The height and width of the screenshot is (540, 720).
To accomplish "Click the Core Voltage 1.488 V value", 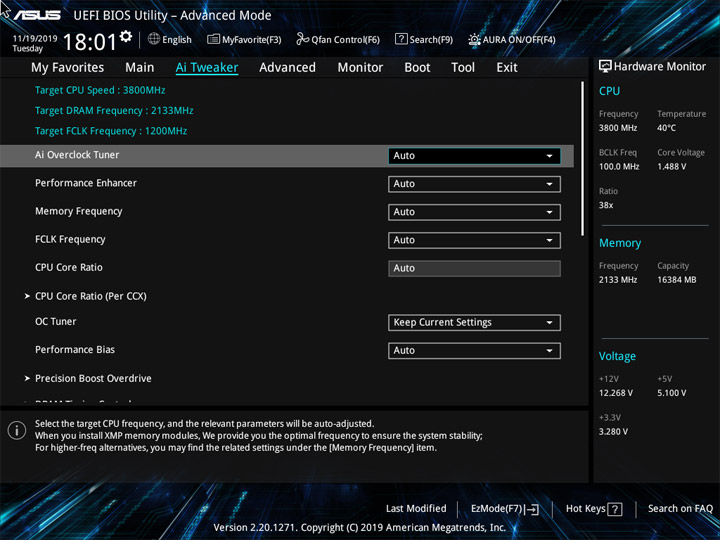I will (x=672, y=167).
